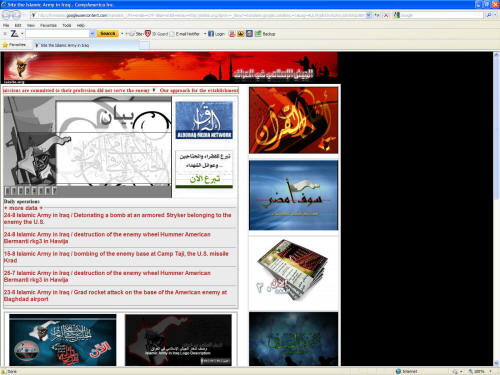Click the green Refresh page icon
Viewport: 500px width, 375px height.
point(377,15)
